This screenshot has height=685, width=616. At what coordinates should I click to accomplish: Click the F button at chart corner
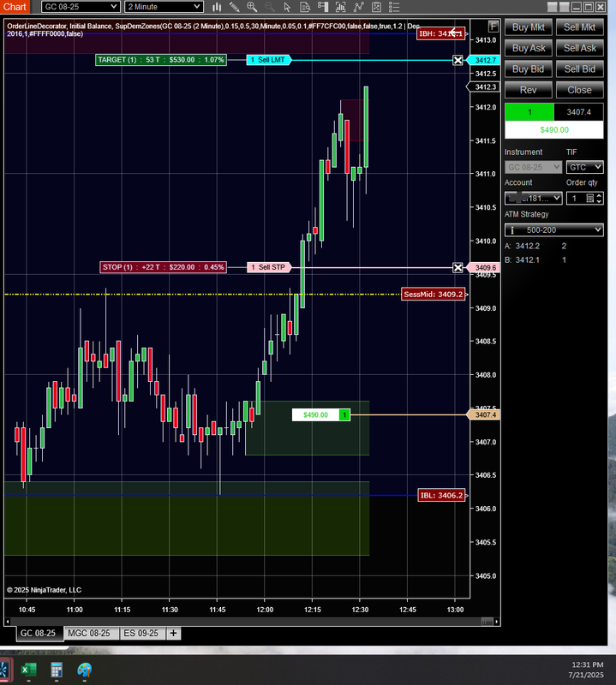(493, 27)
